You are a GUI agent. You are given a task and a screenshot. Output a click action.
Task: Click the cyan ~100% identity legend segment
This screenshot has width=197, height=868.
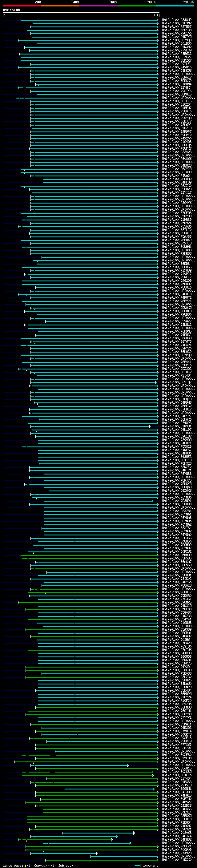[175, 6]
